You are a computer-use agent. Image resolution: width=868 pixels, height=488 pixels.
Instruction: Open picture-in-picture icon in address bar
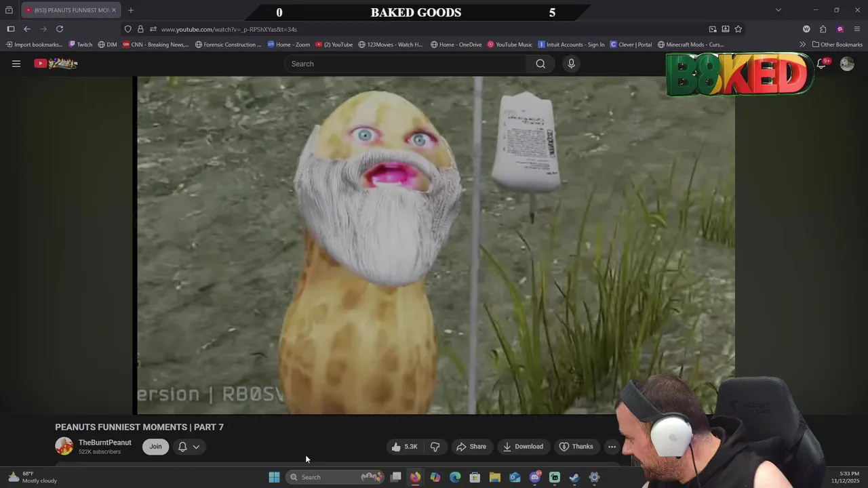tap(713, 29)
